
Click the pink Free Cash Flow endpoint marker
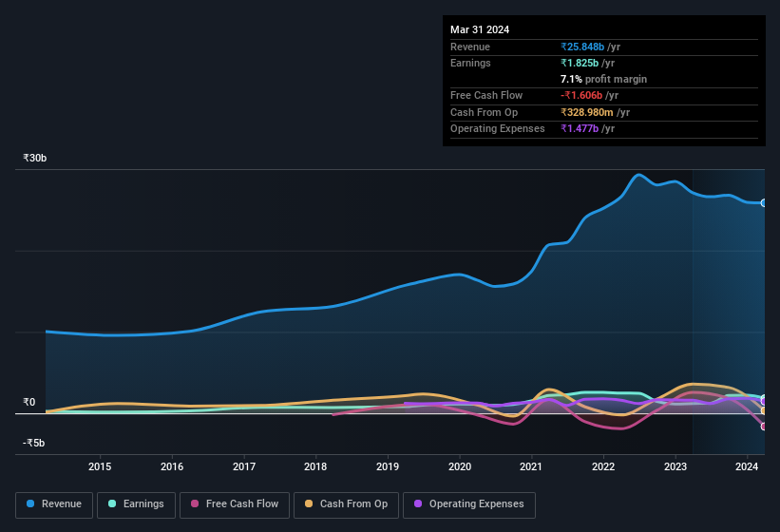tap(764, 427)
